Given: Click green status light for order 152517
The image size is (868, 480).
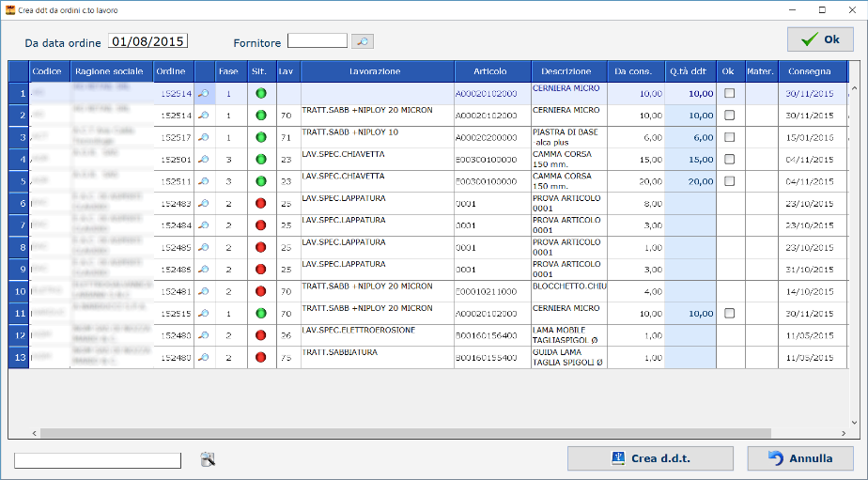Looking at the screenshot, I should (261, 137).
